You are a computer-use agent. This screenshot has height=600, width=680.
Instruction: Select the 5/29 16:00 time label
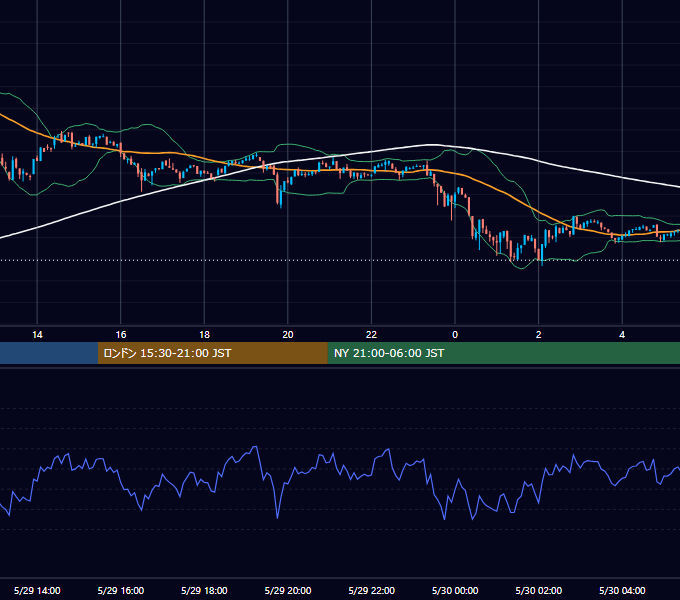pyautogui.click(x=121, y=590)
